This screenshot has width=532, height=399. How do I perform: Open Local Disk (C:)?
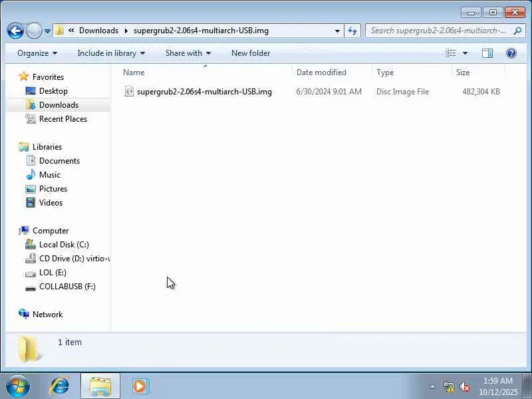pos(64,244)
